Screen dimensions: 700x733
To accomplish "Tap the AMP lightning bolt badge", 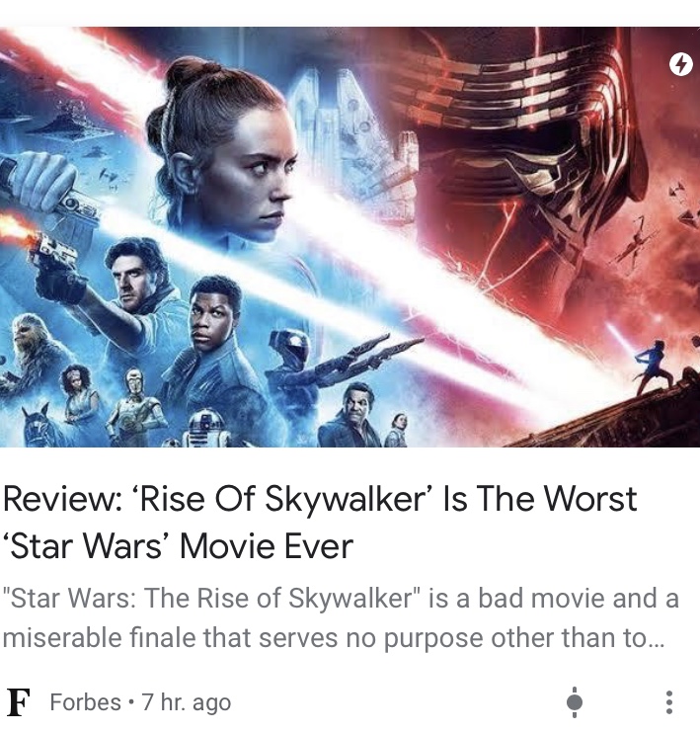I will (x=680, y=64).
